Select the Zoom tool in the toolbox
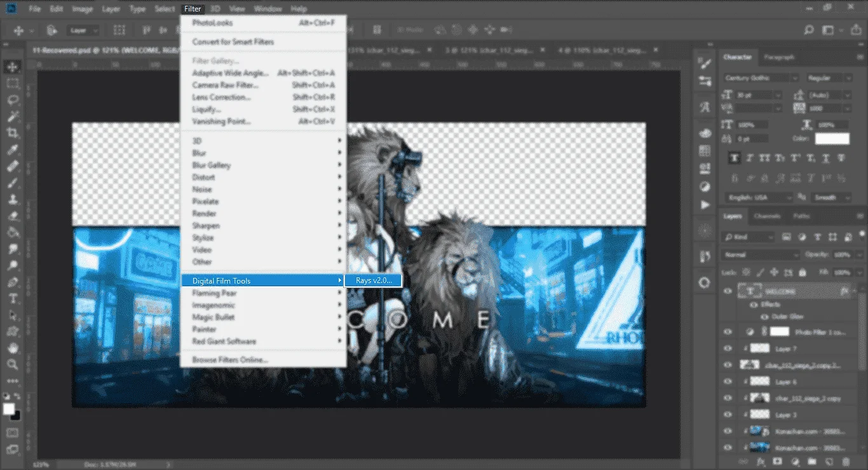868x470 pixels. (12, 364)
